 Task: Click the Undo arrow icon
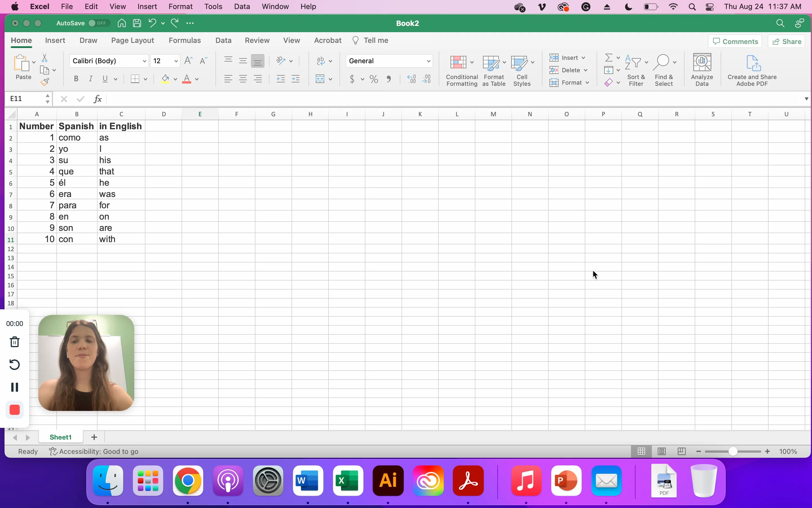pyautogui.click(x=152, y=23)
